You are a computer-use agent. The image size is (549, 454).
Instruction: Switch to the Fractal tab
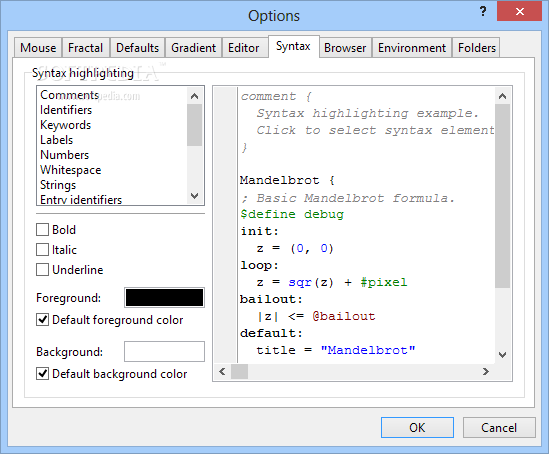click(x=85, y=48)
